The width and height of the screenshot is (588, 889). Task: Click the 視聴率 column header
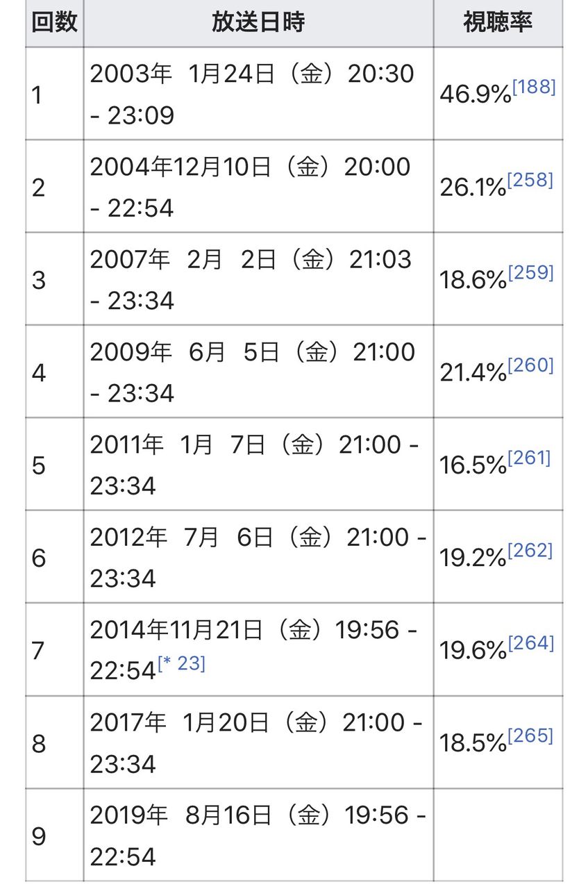[498, 24]
